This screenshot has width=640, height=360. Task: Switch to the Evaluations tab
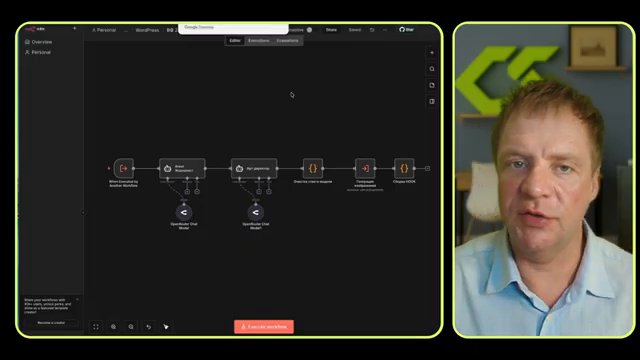pos(287,41)
